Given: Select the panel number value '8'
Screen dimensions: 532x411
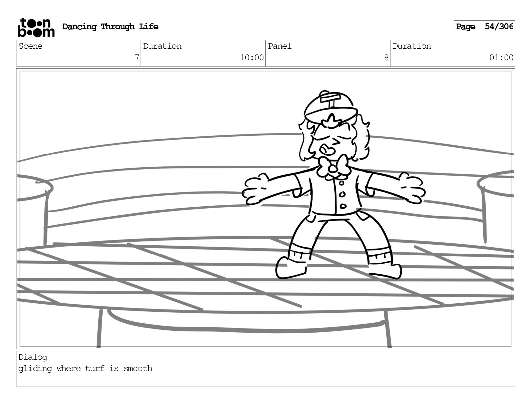Looking at the screenshot, I should click(386, 58).
